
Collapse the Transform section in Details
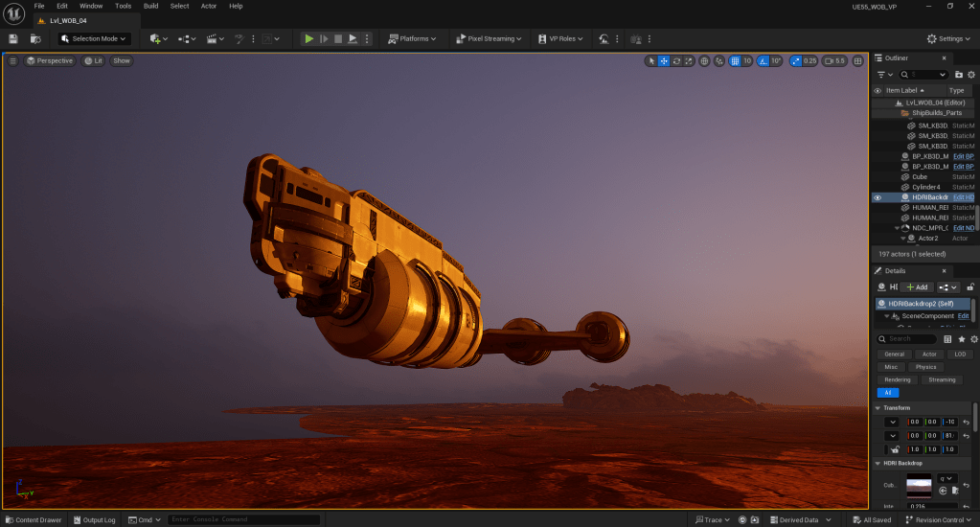877,408
